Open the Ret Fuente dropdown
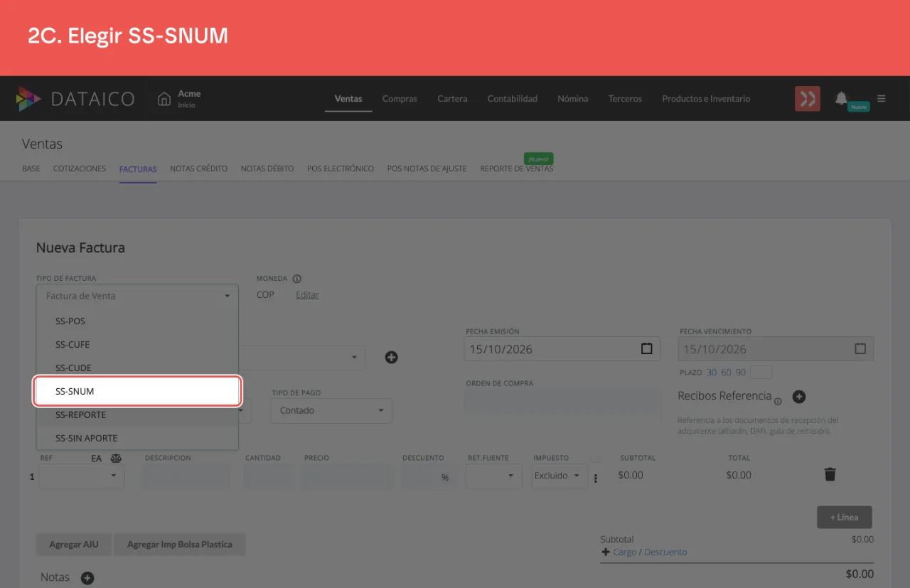 494,476
